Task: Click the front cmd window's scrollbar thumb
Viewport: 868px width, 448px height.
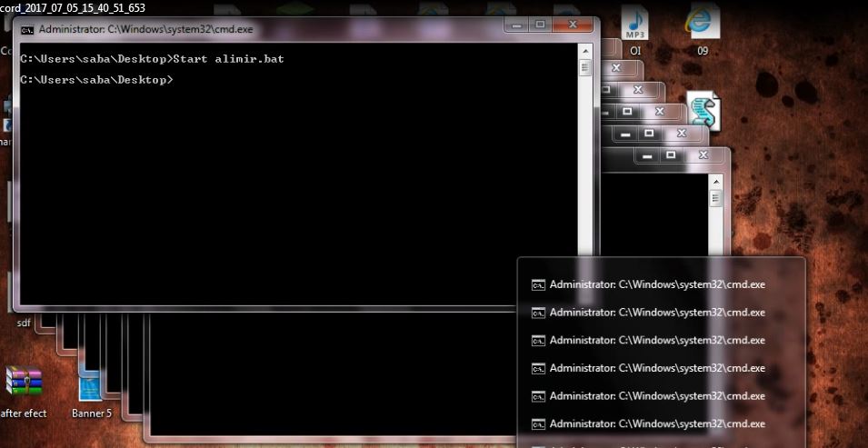Action: point(584,67)
